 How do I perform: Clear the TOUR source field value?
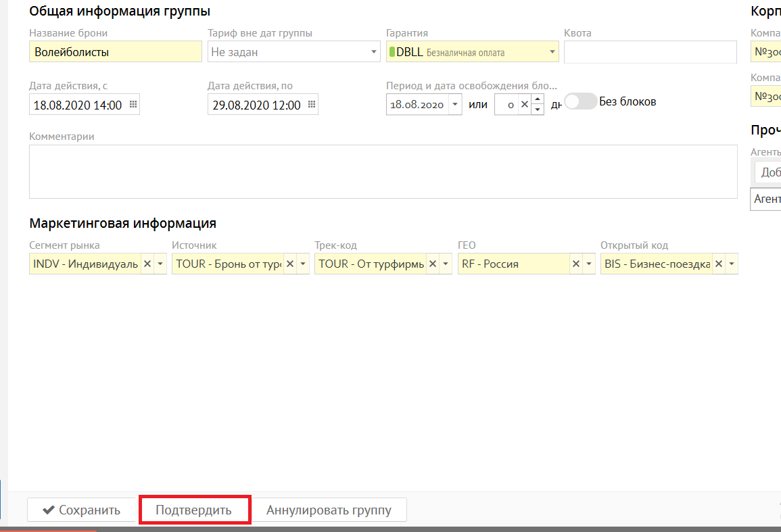tap(289, 264)
